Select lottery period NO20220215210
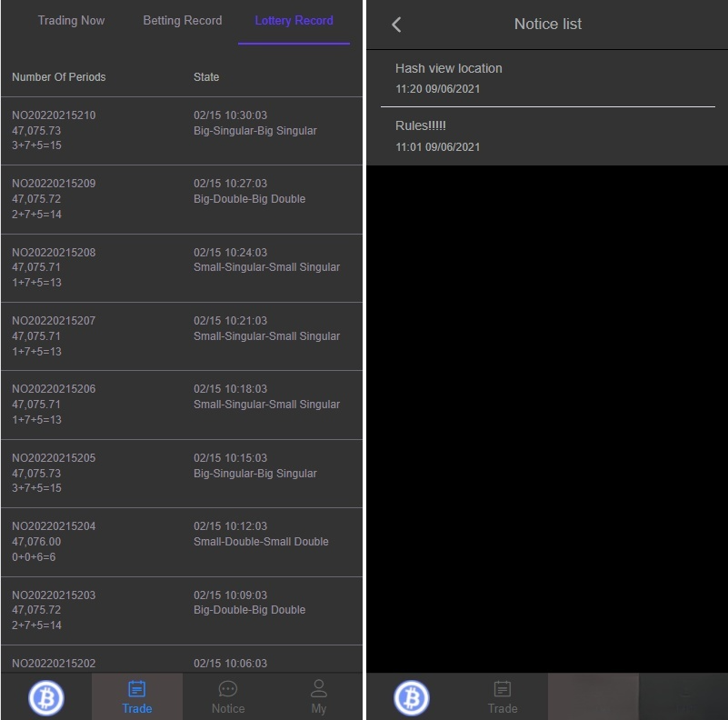This screenshot has height=720, width=728. [181, 131]
